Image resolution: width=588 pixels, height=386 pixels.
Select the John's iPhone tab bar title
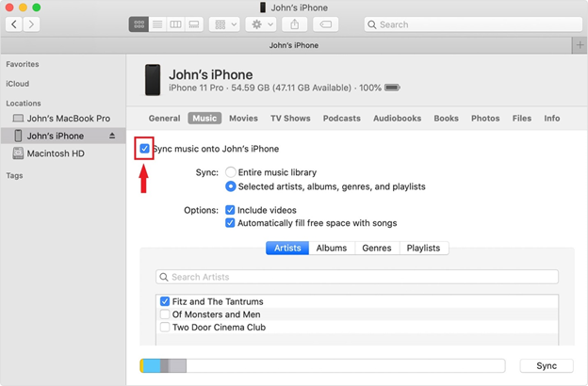point(294,45)
